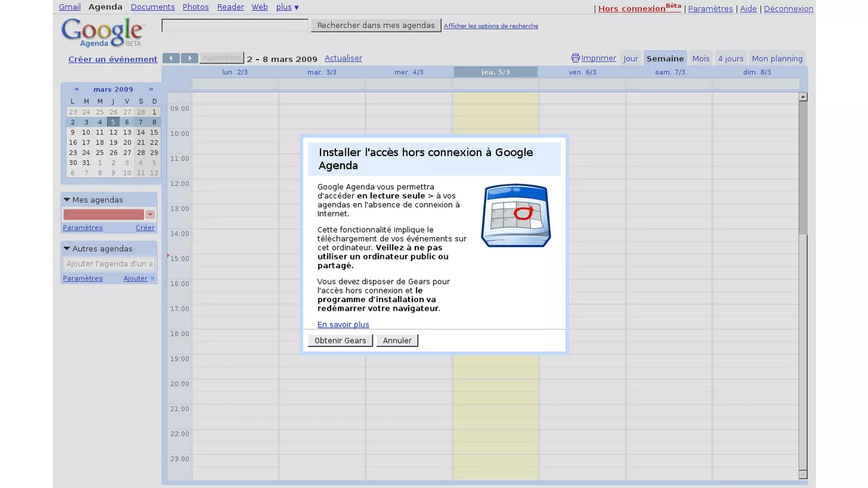Screen dimensions: 868x488
Task: Switch to the "Mon planning" view
Action: [x=777, y=58]
